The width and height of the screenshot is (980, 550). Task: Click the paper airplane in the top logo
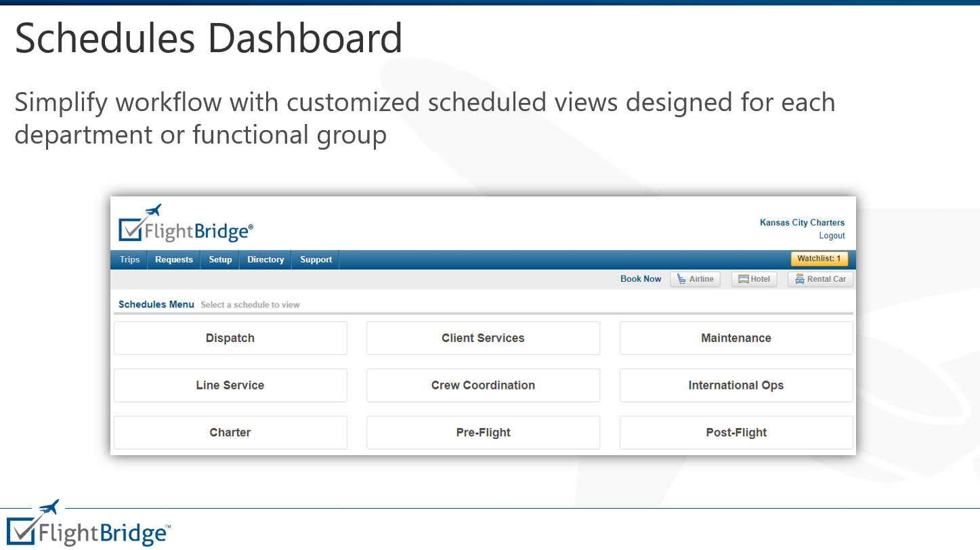tap(154, 209)
